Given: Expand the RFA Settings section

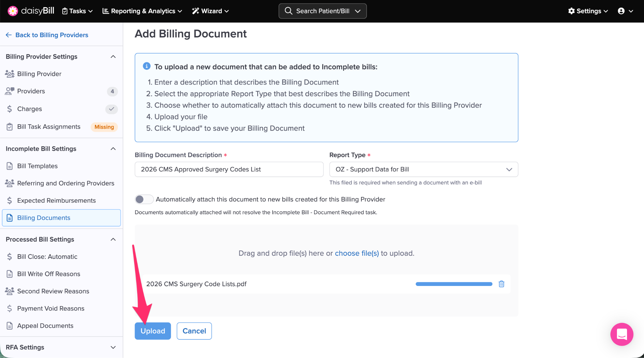Looking at the screenshot, I should [113, 347].
